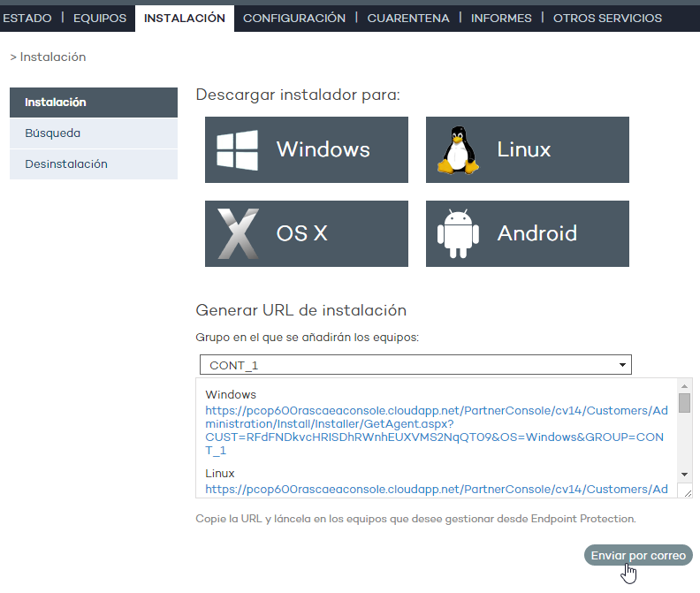
Task: Open the EQUIPOS tab
Action: [100, 19]
